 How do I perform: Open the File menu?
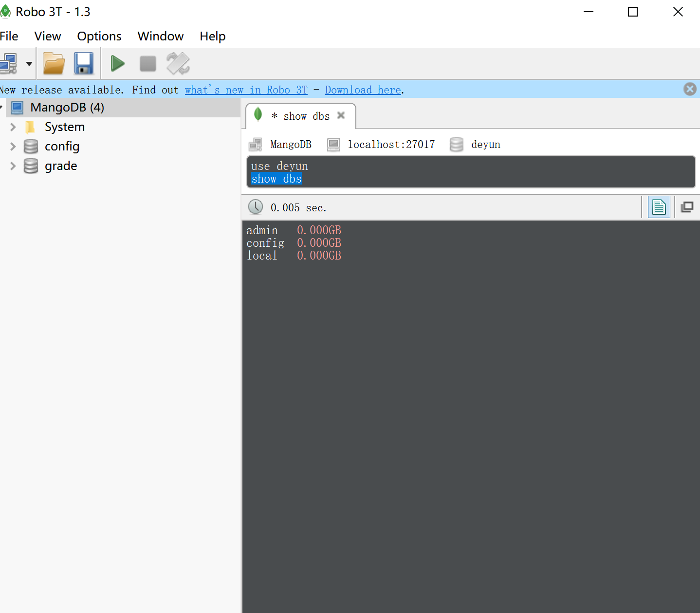[x=9, y=36]
